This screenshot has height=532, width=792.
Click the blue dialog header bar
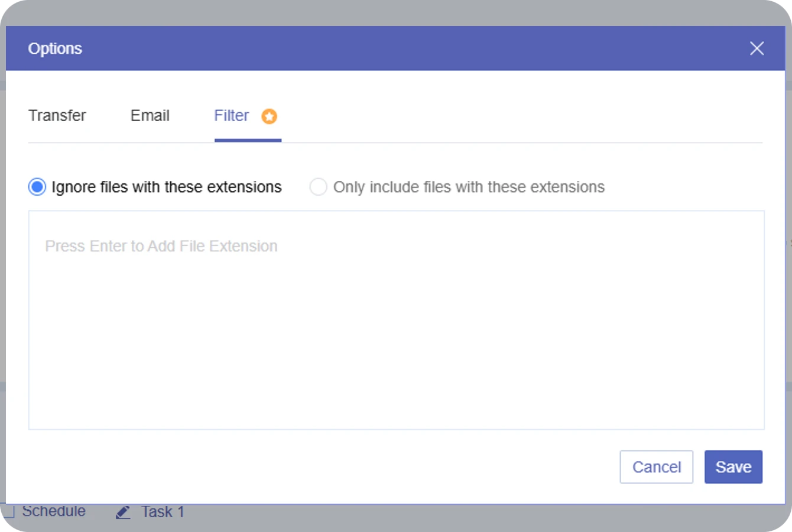[395, 48]
